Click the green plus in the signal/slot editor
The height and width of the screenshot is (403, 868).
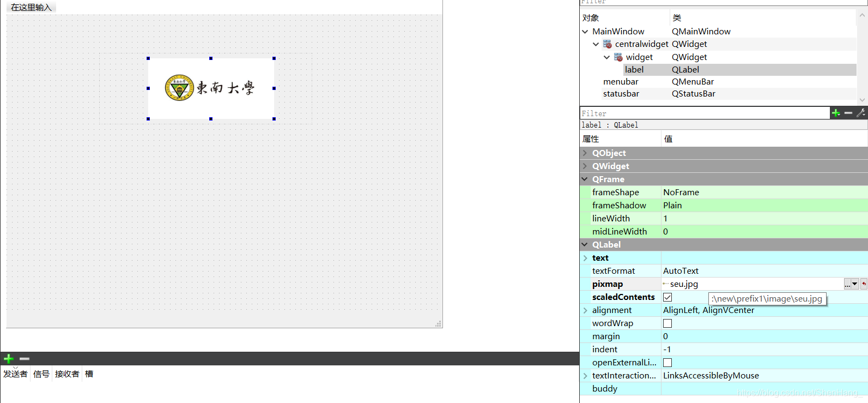point(9,359)
